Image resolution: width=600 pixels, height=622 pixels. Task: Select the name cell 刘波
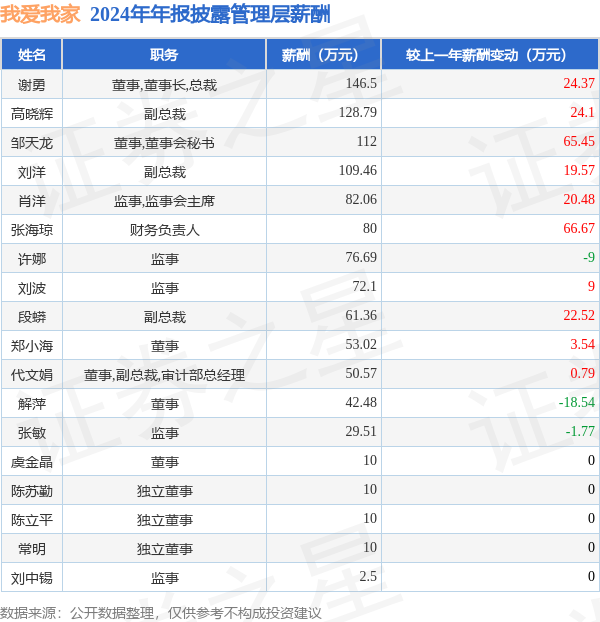(x=32, y=288)
